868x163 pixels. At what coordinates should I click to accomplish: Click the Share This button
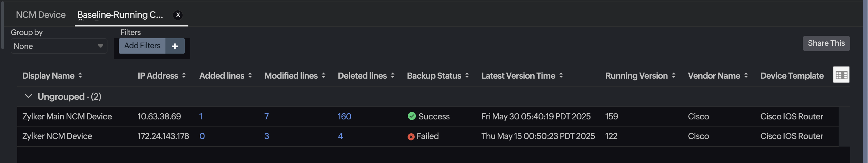click(x=826, y=43)
